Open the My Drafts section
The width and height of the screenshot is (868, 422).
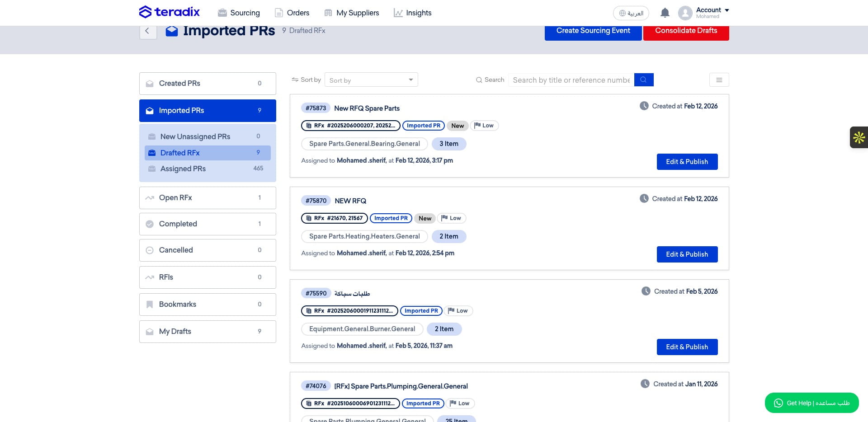[x=208, y=332]
